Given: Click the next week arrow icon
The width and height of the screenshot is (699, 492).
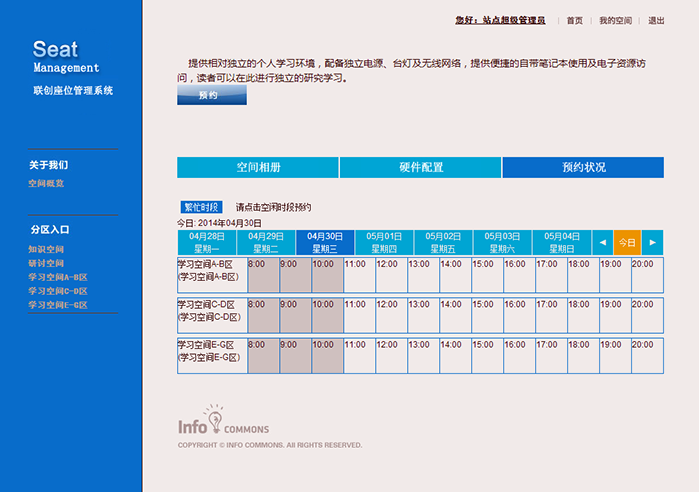Looking at the screenshot, I should coord(652,242).
